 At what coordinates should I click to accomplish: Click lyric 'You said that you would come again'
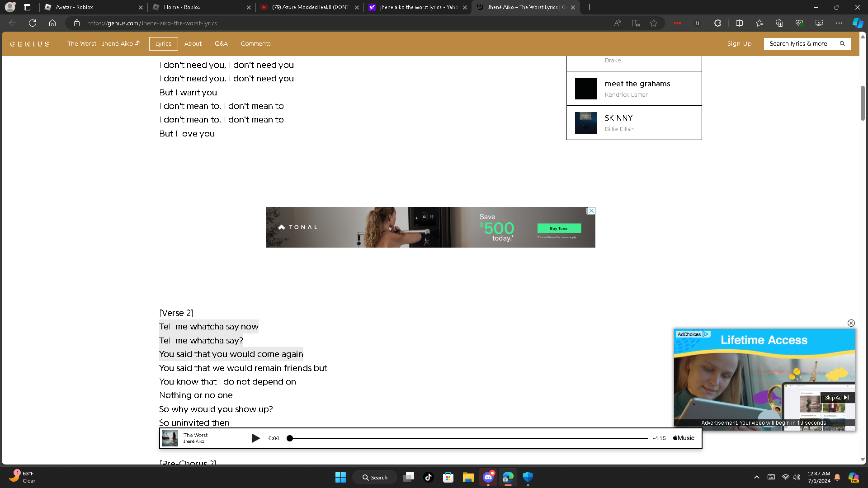(231, 354)
